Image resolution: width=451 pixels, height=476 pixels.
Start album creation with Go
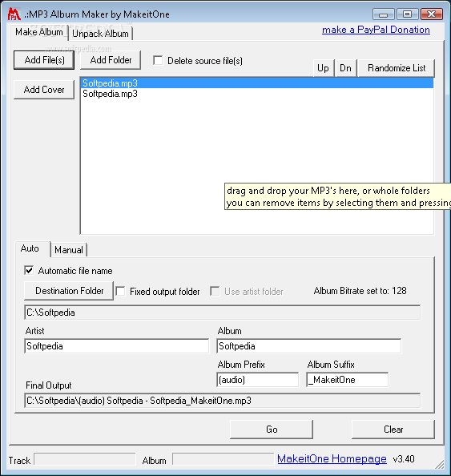coord(272,430)
